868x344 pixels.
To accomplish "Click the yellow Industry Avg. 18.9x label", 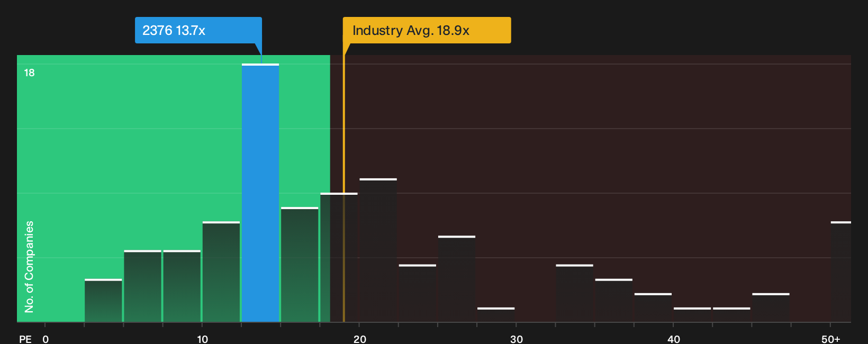I will point(427,30).
